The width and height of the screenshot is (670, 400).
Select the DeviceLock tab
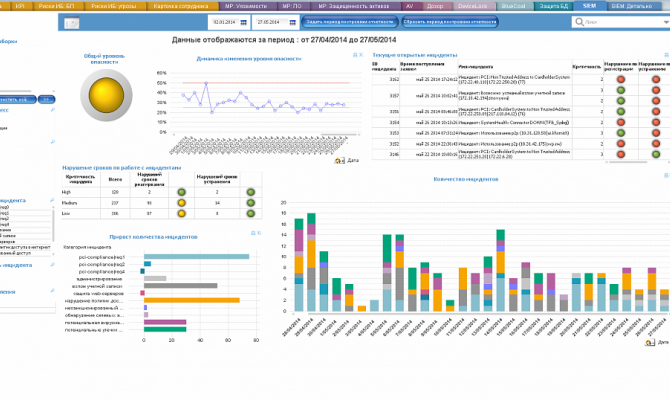click(473, 6)
